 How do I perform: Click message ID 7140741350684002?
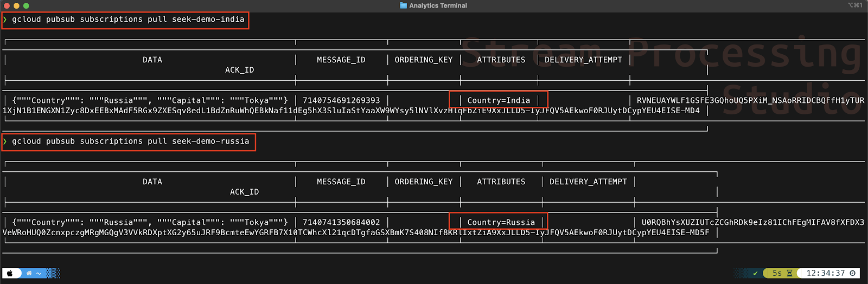click(x=341, y=222)
